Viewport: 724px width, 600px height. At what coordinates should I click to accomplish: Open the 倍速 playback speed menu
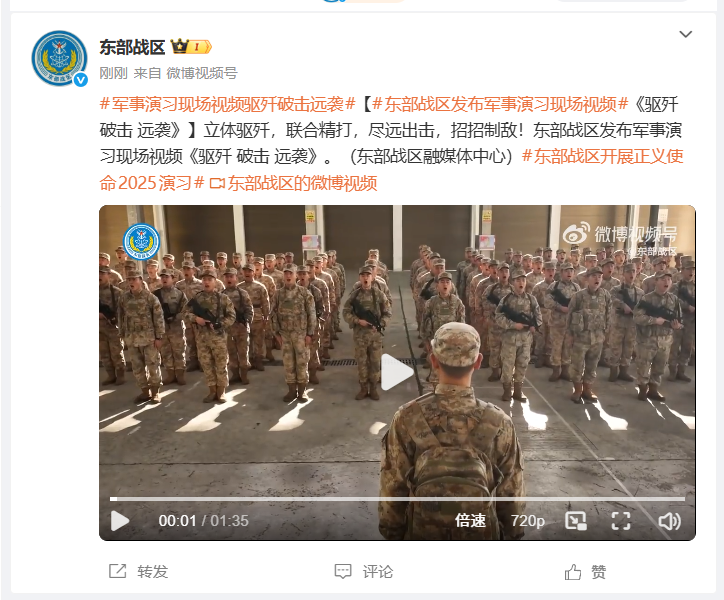(x=470, y=521)
